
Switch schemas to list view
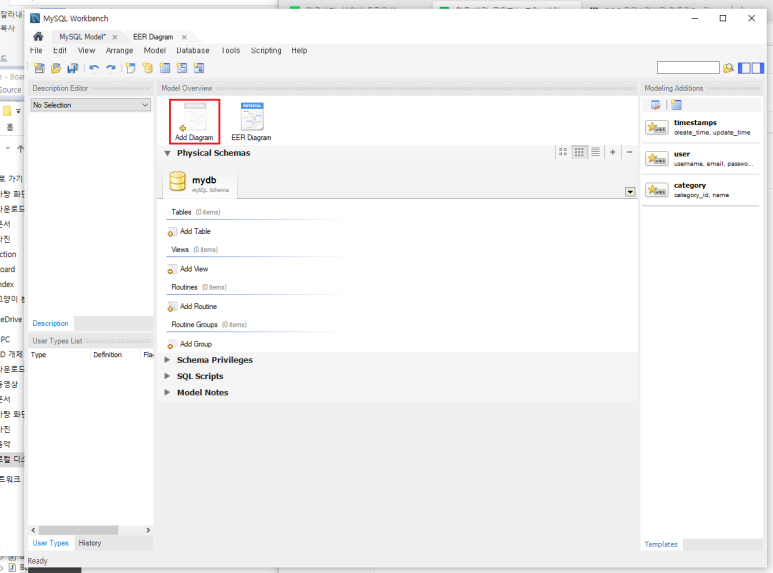pos(596,152)
